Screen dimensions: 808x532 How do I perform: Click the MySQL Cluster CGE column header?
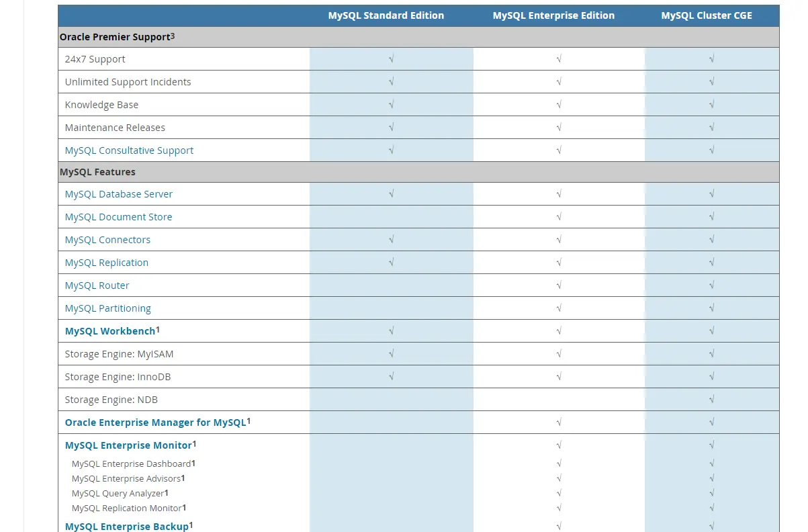(707, 15)
